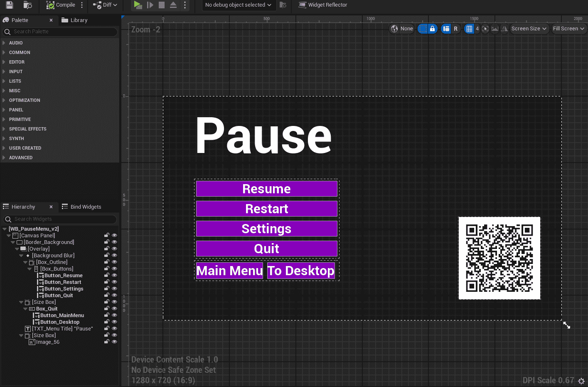Toggle the grid snapping icon
The width and height of the screenshot is (588, 387).
469,29
